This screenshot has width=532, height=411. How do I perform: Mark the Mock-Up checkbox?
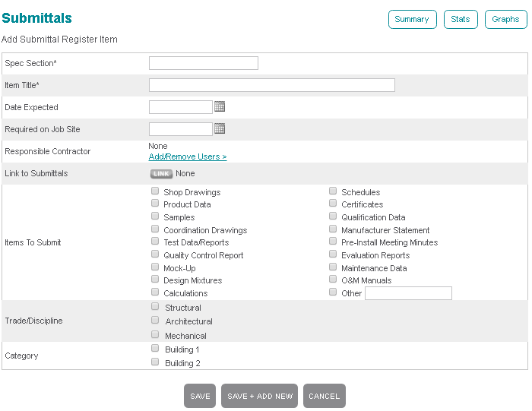pos(156,267)
